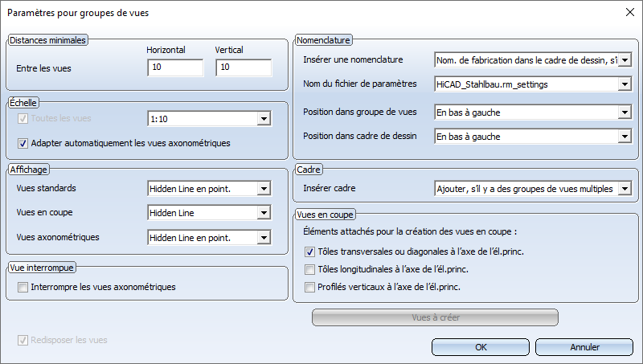
Task: Click the Vues à créer button
Action: [x=435, y=317]
